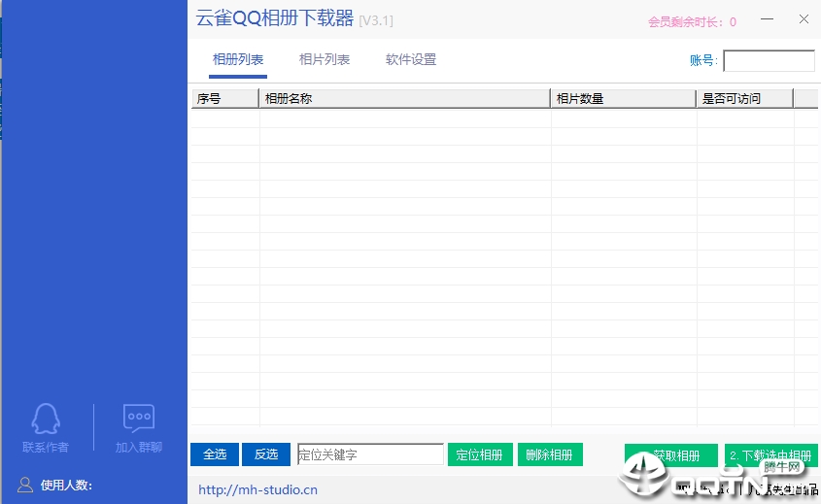This screenshot has height=504, width=821.
Task: Click the 相册名称 column header
Action: click(405, 98)
